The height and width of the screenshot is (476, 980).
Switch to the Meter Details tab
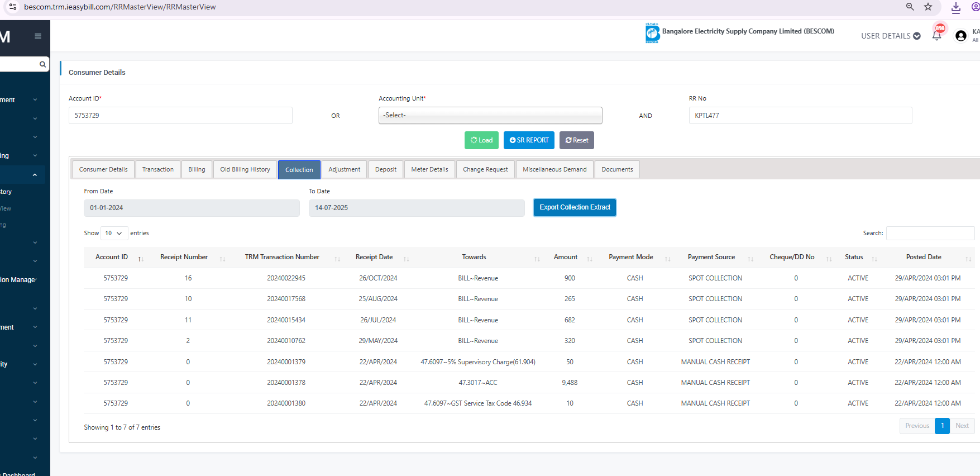coord(429,169)
